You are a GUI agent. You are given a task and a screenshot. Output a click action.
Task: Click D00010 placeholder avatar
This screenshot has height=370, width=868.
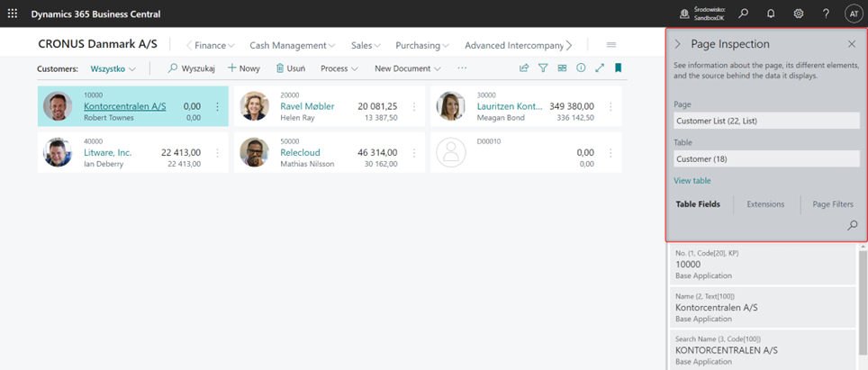tap(450, 152)
